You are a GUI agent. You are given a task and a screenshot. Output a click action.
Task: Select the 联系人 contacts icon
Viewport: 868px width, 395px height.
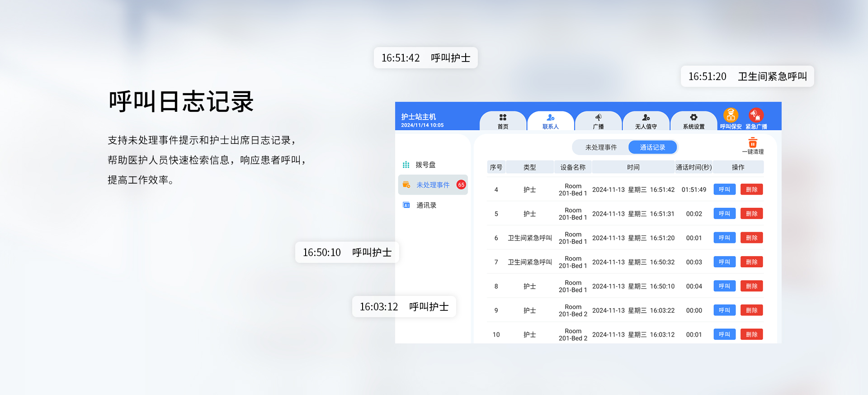pos(550,118)
